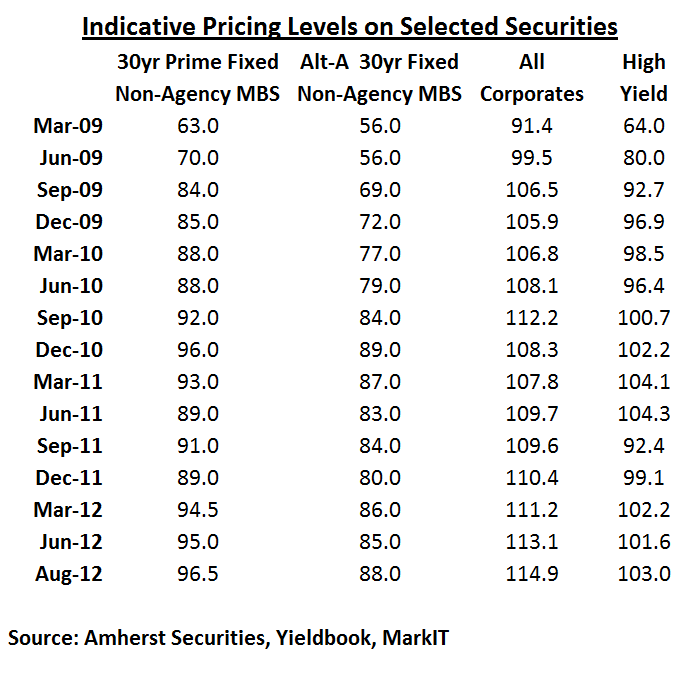The width and height of the screenshot is (691, 677).
Task: Select the Mar-12 Prime Fixed value 94.5
Action: pos(197,510)
